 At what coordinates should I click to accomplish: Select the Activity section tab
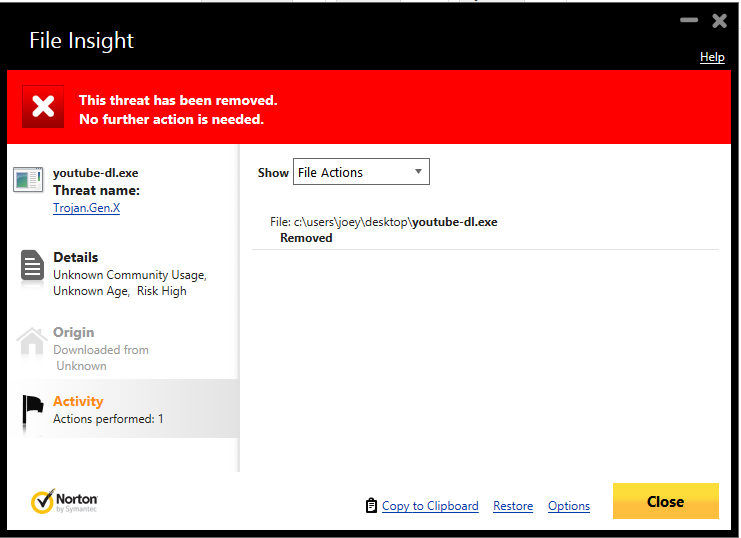[x=120, y=409]
